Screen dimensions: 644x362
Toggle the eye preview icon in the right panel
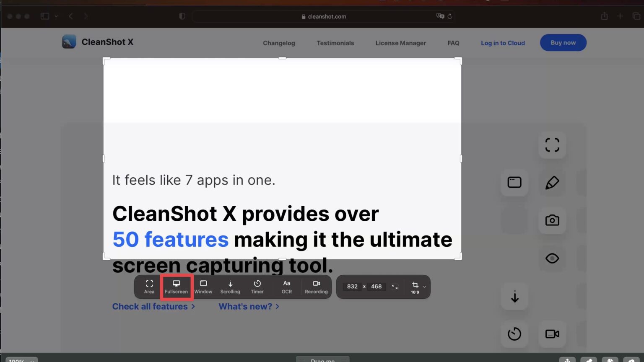tap(552, 259)
